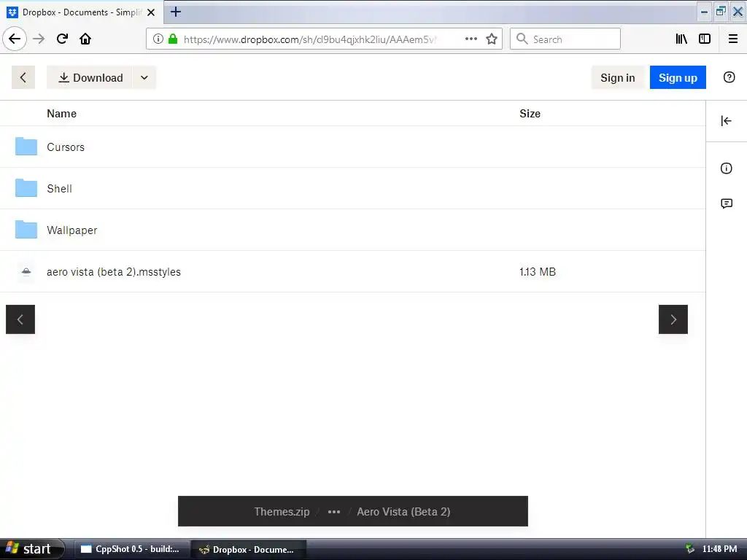Click Aero Vista (Beta 2) breadcrumb
Viewport: 747px width, 560px height.
coord(403,511)
